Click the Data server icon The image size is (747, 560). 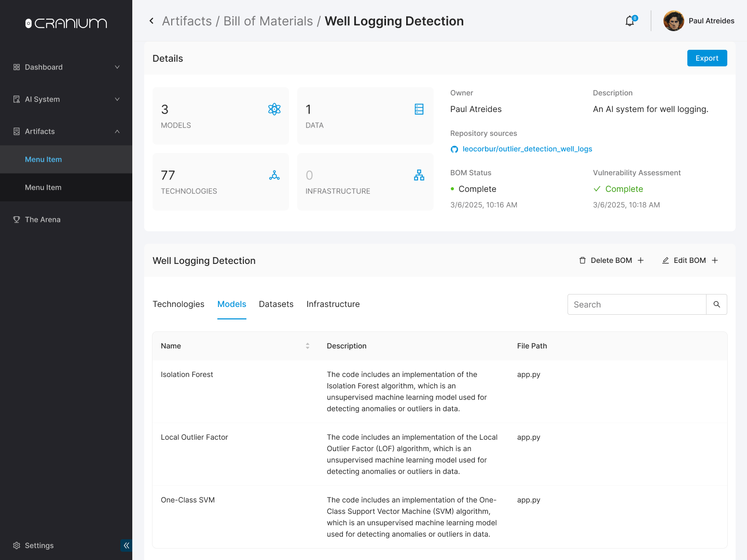pos(419,109)
